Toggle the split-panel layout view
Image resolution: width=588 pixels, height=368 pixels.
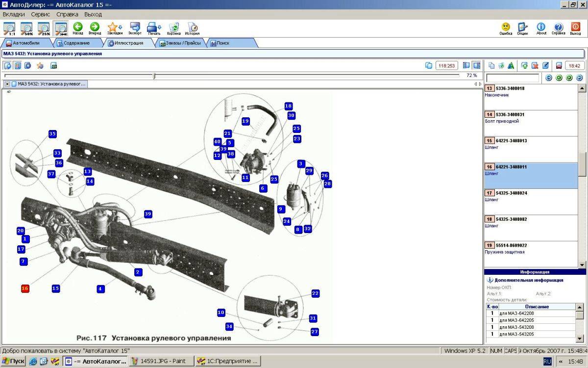476,65
